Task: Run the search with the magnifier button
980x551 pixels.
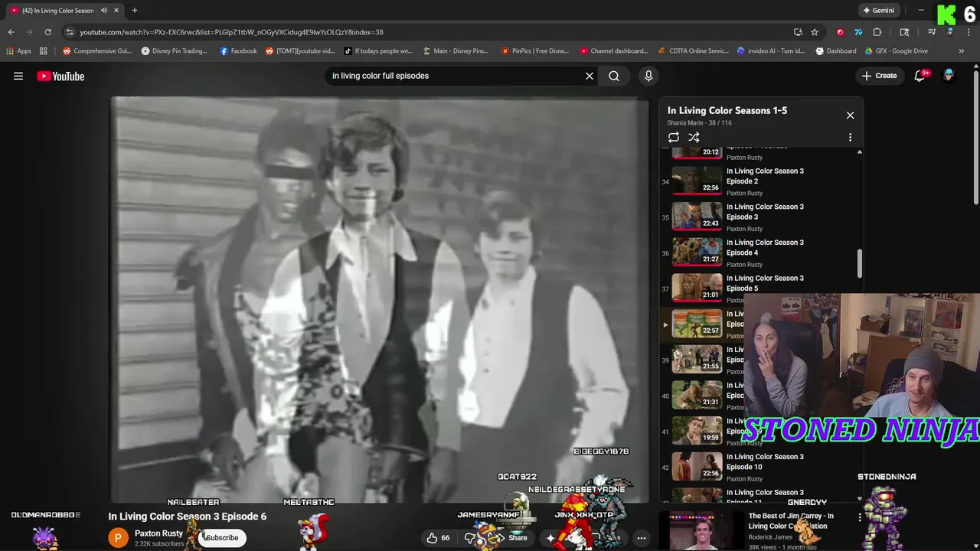Action: [614, 76]
